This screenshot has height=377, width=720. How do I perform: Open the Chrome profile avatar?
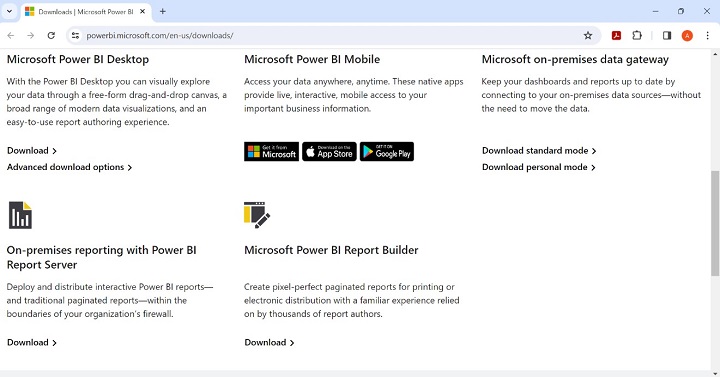pos(687,35)
